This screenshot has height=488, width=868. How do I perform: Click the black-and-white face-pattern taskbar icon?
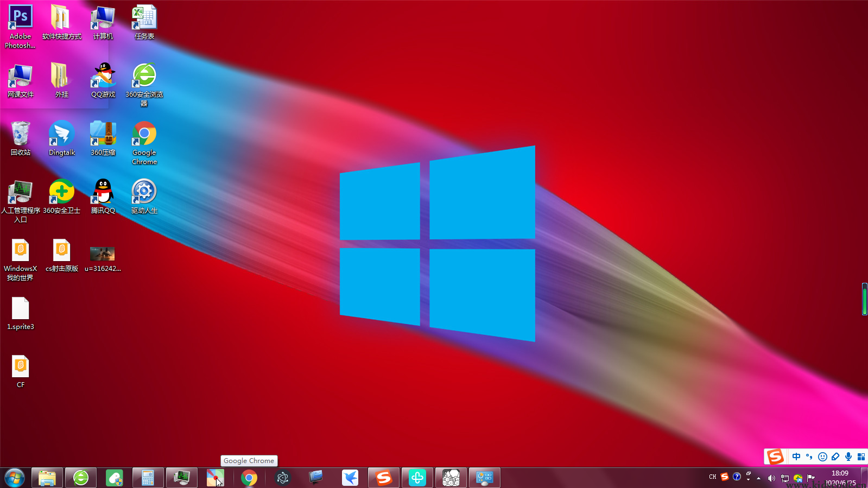(x=451, y=478)
